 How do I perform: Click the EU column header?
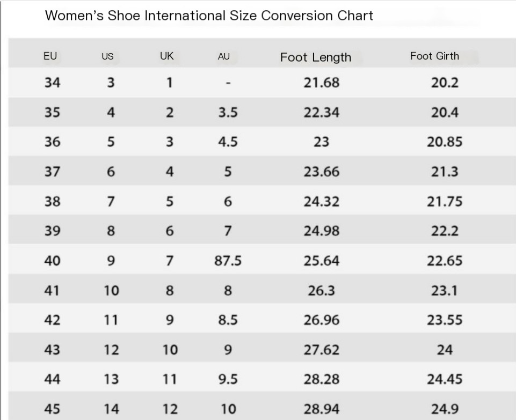point(50,56)
